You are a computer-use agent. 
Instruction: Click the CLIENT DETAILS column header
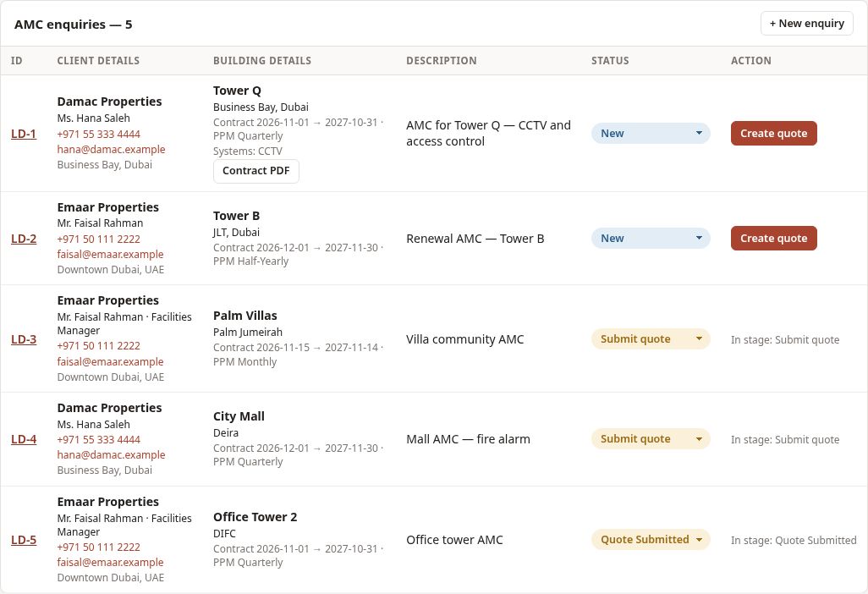click(98, 61)
